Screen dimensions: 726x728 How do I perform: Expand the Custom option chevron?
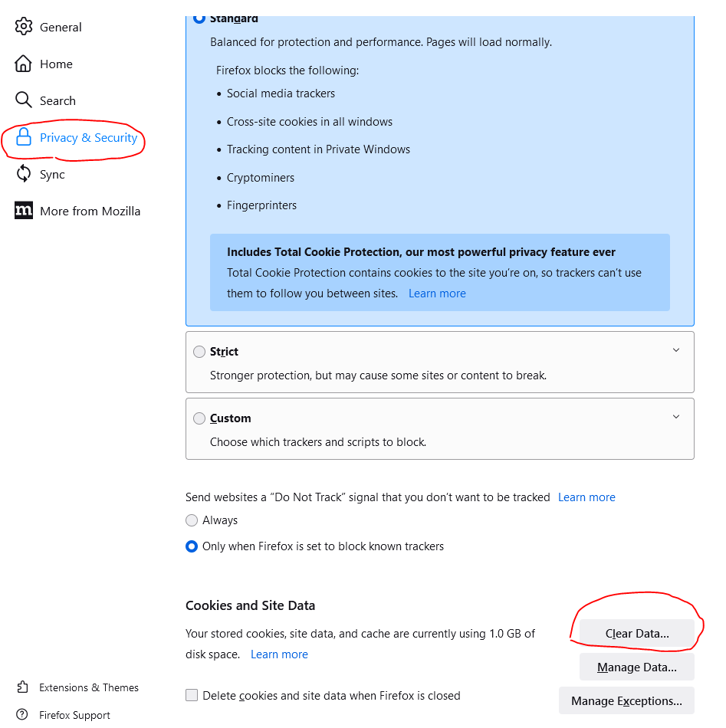coord(676,417)
